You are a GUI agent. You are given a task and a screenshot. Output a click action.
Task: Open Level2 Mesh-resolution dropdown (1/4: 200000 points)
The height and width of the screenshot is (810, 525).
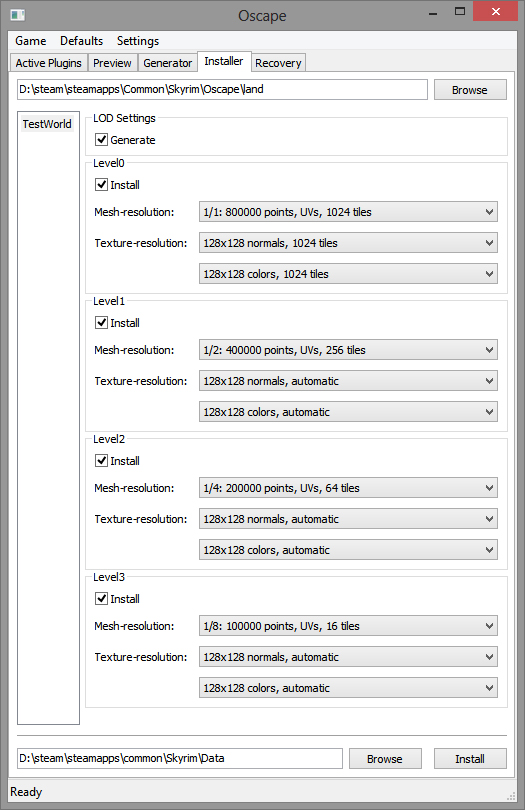(348, 488)
